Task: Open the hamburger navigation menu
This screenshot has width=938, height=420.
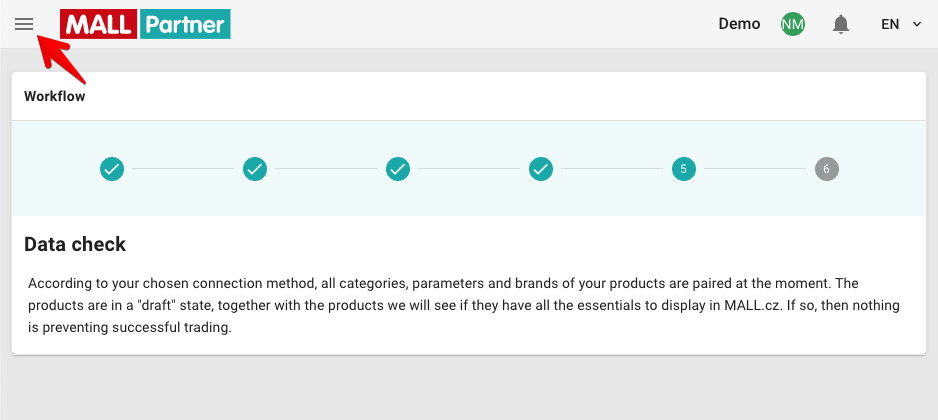Action: click(24, 24)
